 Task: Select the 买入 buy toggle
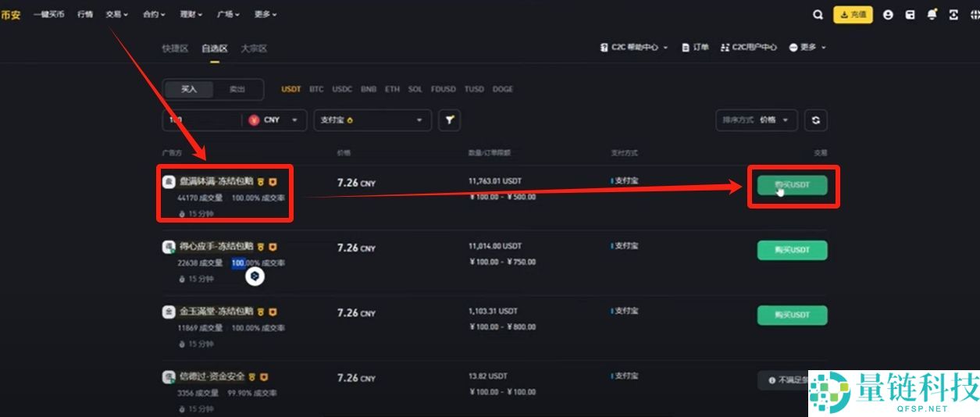[x=189, y=90]
